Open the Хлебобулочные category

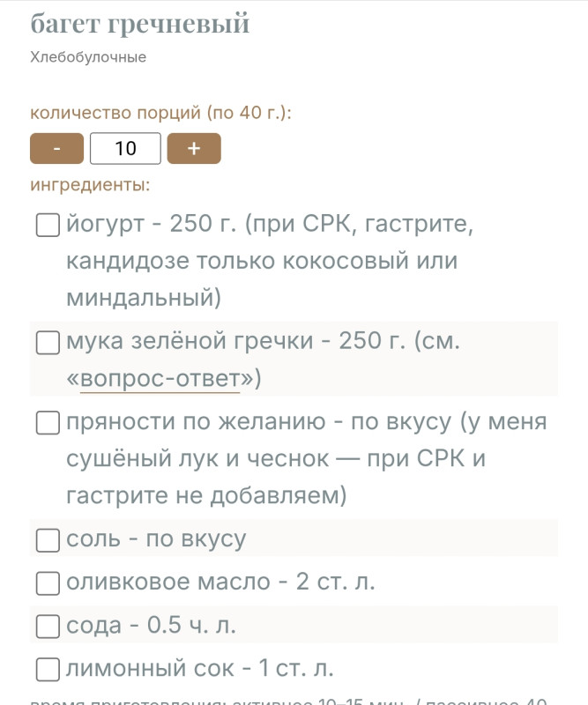88,57
